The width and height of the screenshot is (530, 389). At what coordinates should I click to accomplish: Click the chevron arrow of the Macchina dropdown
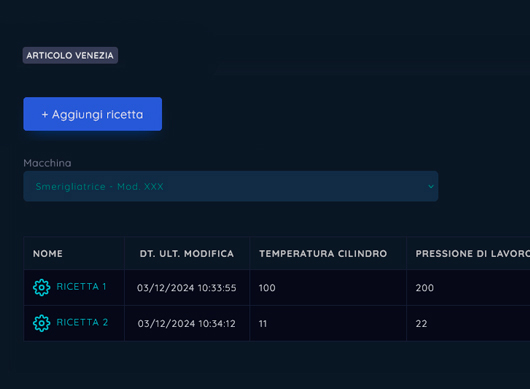pos(431,187)
